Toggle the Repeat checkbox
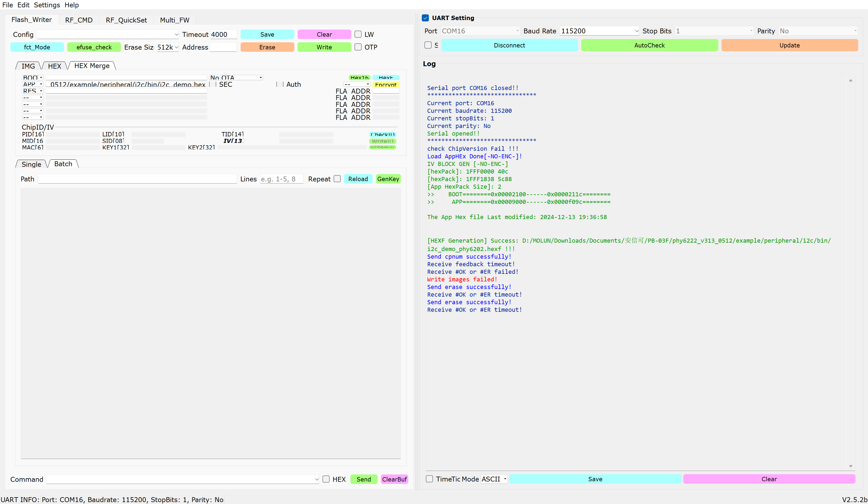 coord(337,179)
